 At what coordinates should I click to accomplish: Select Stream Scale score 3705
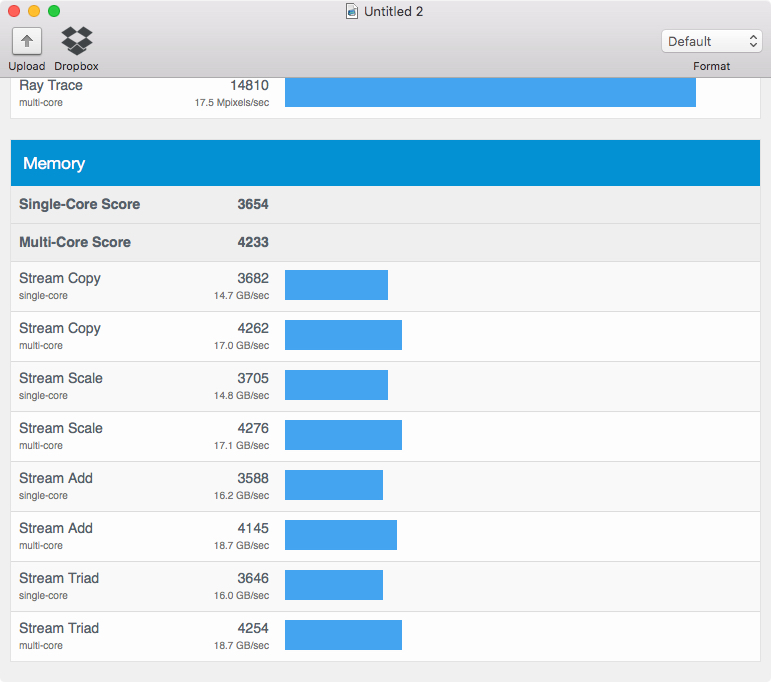click(253, 378)
